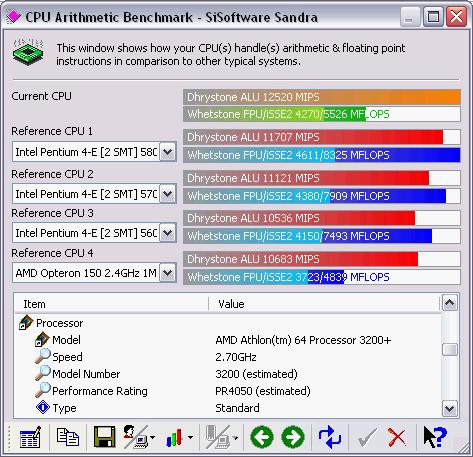Click the Current CPU Dhrystone ALU bar

(322, 97)
